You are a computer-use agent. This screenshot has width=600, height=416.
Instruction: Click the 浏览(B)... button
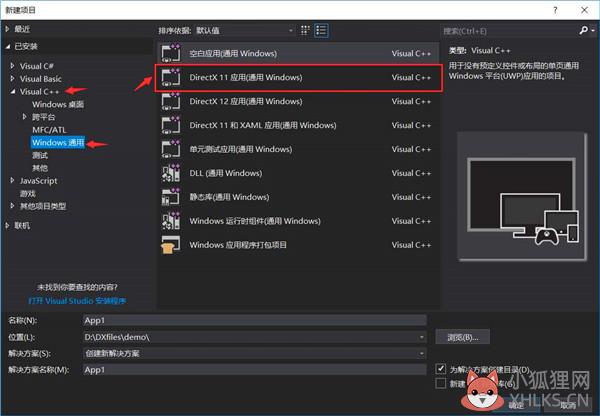click(x=463, y=337)
